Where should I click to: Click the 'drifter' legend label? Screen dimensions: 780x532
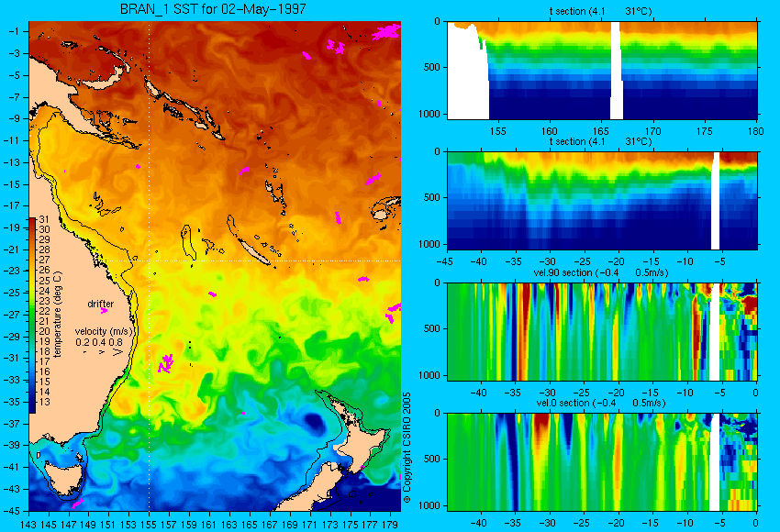click(x=101, y=304)
